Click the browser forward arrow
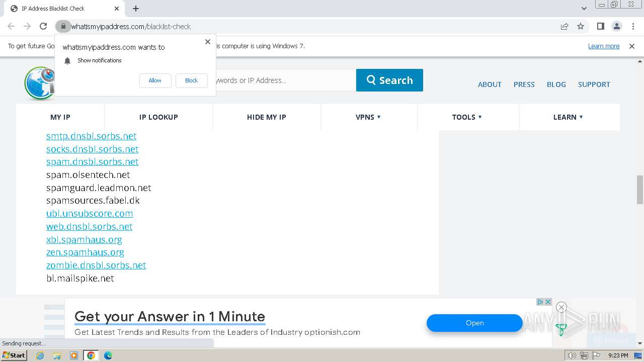This screenshot has height=362, width=644. coord(27,26)
